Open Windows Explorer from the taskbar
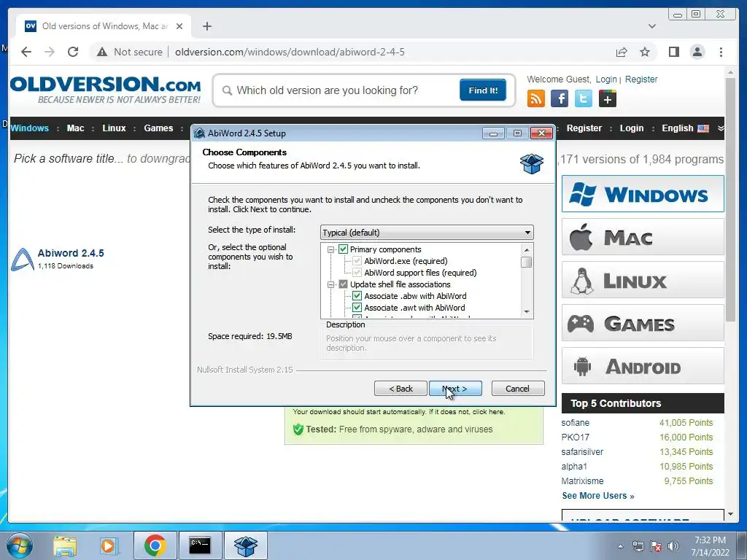747x560 pixels. [x=65, y=545]
